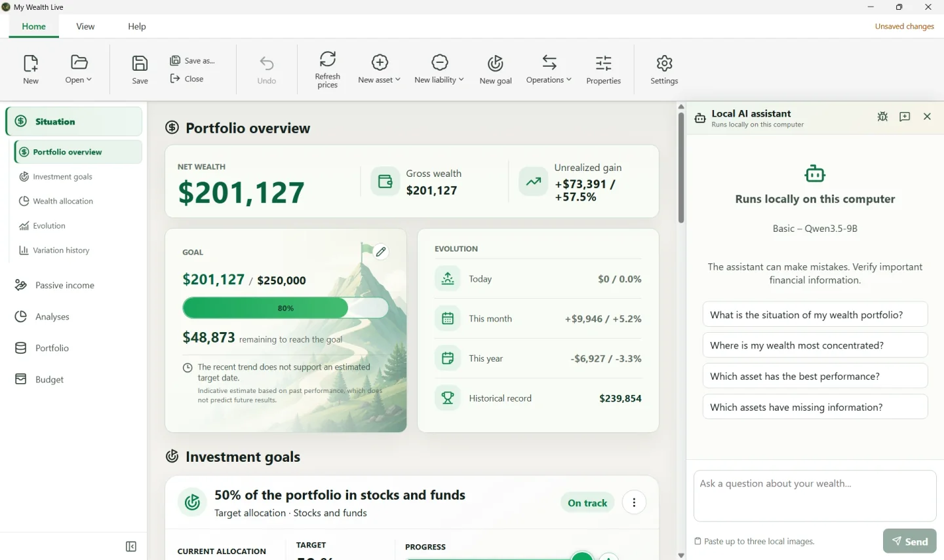944x560 pixels.
Task: Click the This month value +$9,946 / +5.2%
Action: (x=603, y=319)
